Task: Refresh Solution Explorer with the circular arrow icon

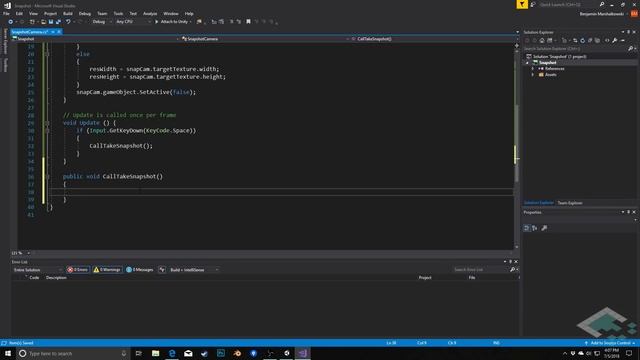Action: 582,40
